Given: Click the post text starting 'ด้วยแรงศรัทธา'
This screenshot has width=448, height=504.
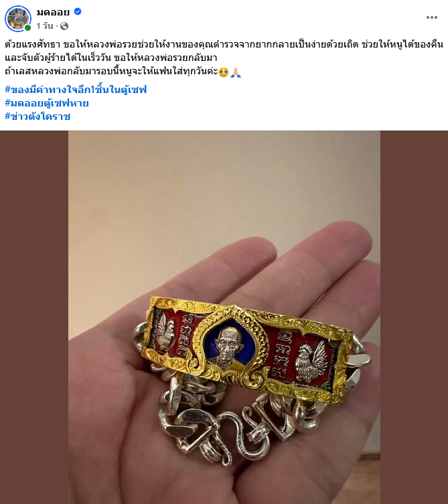Looking at the screenshot, I should point(224,51).
